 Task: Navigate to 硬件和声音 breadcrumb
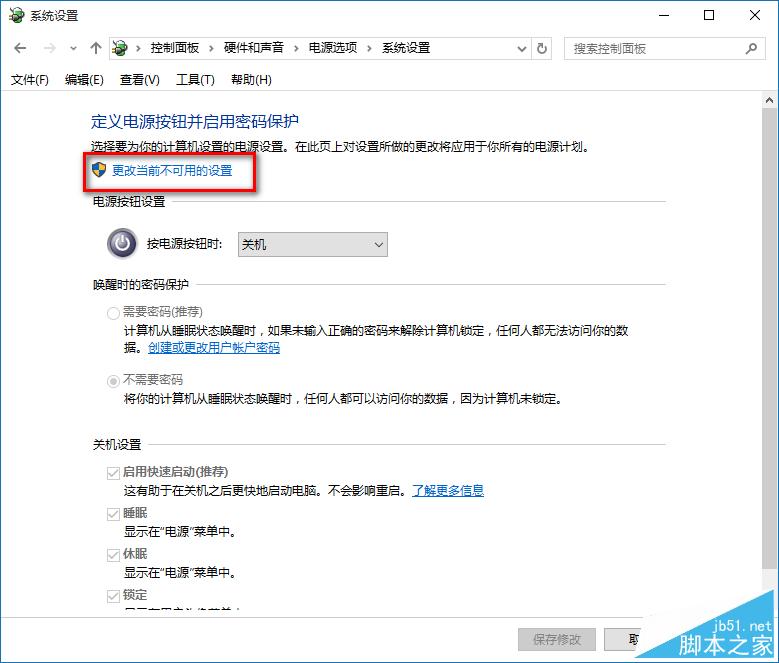(254, 48)
